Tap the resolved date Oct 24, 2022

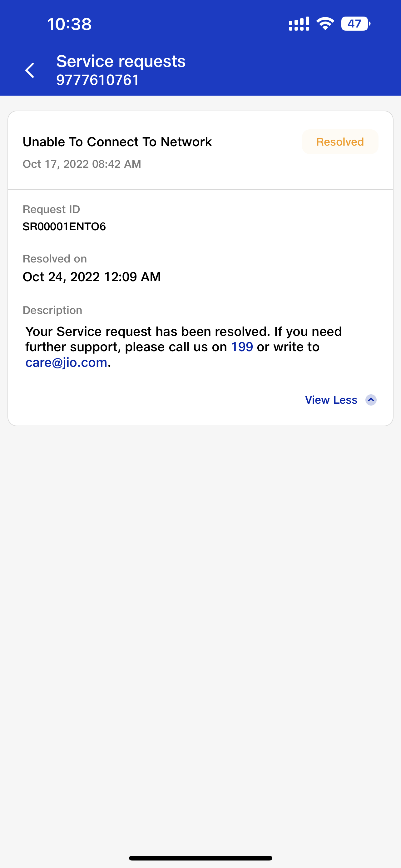92,277
